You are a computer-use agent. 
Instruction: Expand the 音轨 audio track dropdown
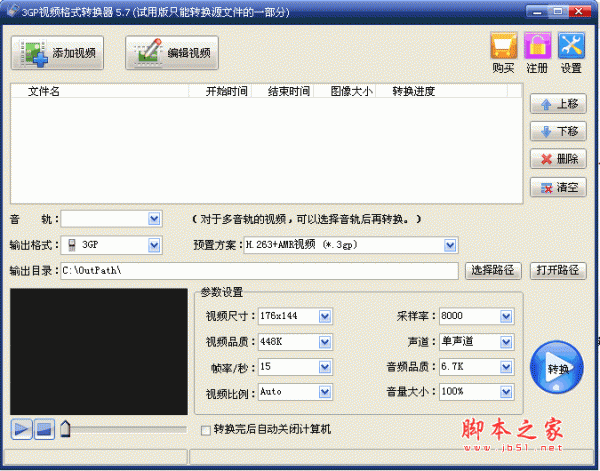[154, 219]
